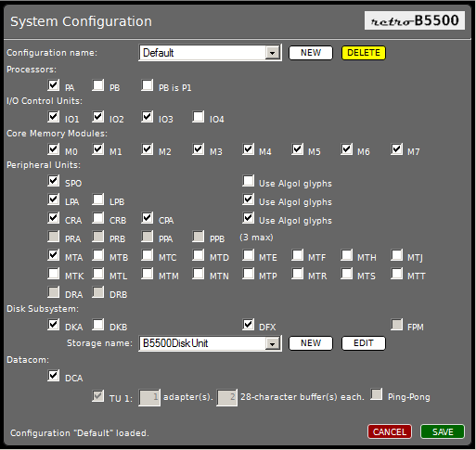Toggle the PA processor checkbox

click(x=54, y=84)
